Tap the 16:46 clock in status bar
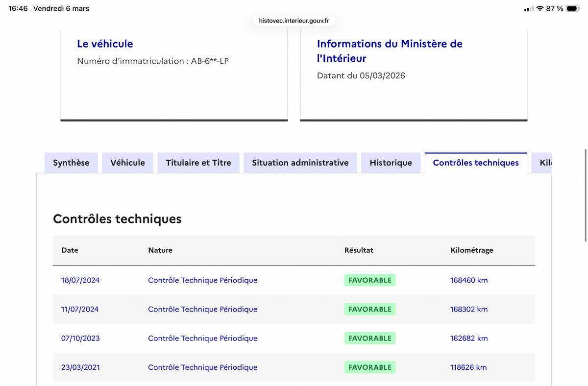 (18, 8)
